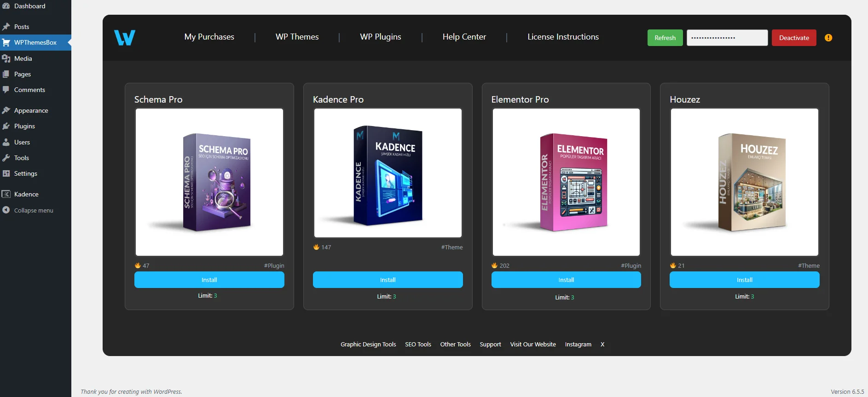Screen dimensions: 868x397
Task: Switch to the WP Plugins tab
Action: (x=381, y=37)
